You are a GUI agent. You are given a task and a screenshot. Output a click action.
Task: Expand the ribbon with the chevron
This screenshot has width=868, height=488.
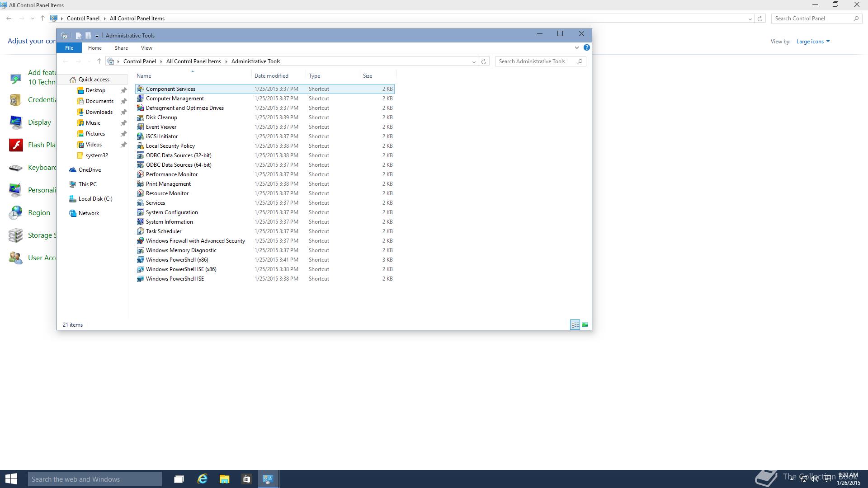point(576,47)
